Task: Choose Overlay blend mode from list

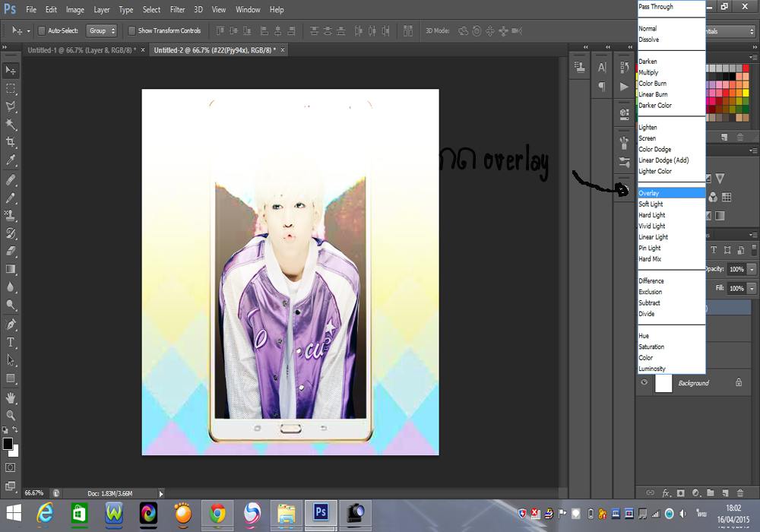Action: click(649, 193)
